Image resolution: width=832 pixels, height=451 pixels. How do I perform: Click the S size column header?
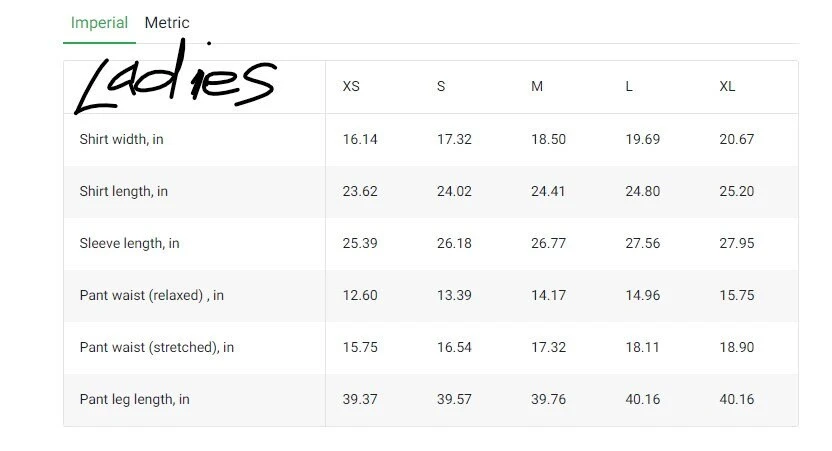tap(441, 87)
